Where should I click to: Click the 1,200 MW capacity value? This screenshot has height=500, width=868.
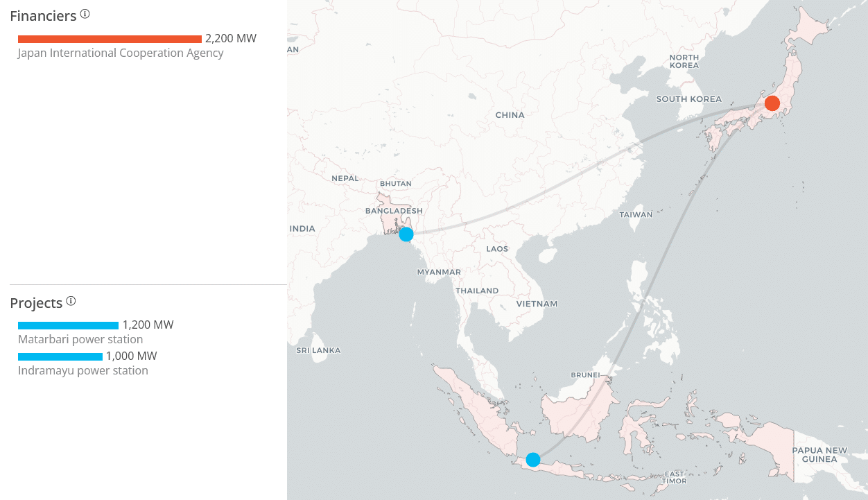point(148,325)
